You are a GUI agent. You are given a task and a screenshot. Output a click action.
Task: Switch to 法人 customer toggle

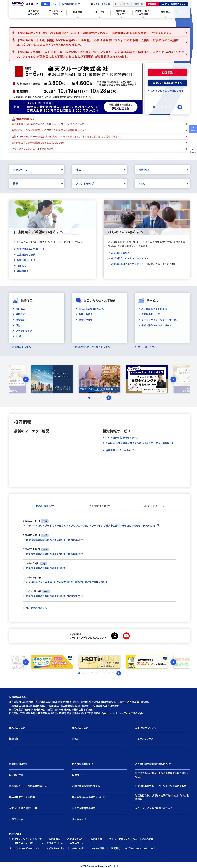(x=55, y=4)
